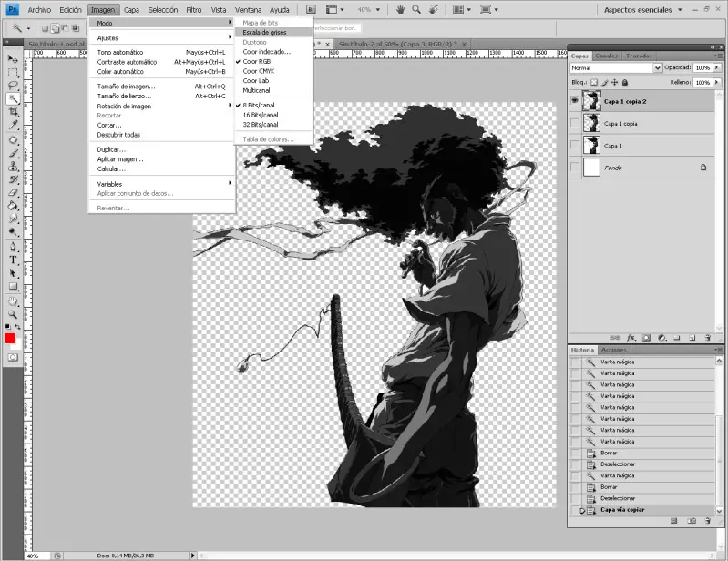Select the Move tool
This screenshot has height=561, width=728.
13,59
